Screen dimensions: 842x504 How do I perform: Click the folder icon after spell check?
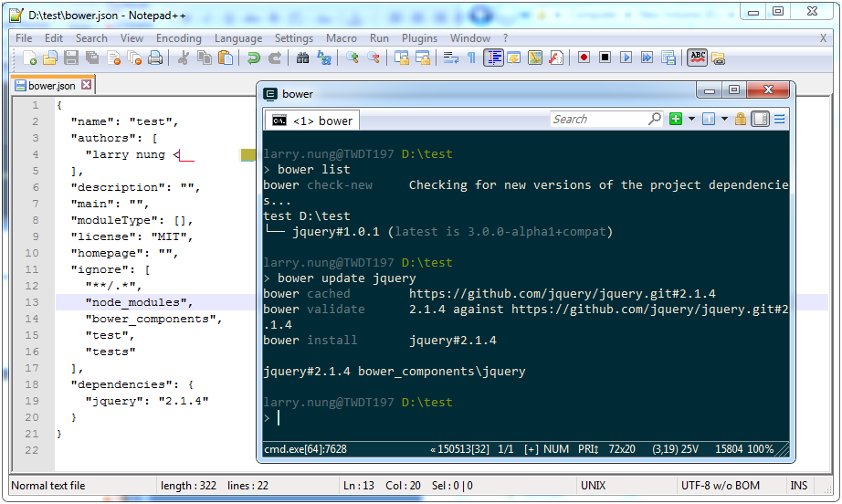[719, 58]
